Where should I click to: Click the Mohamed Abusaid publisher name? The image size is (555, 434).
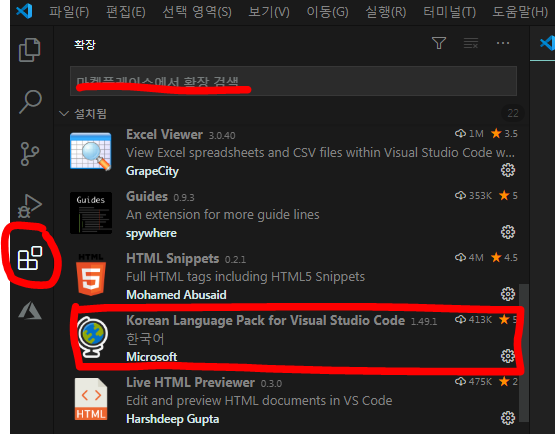pos(176,295)
